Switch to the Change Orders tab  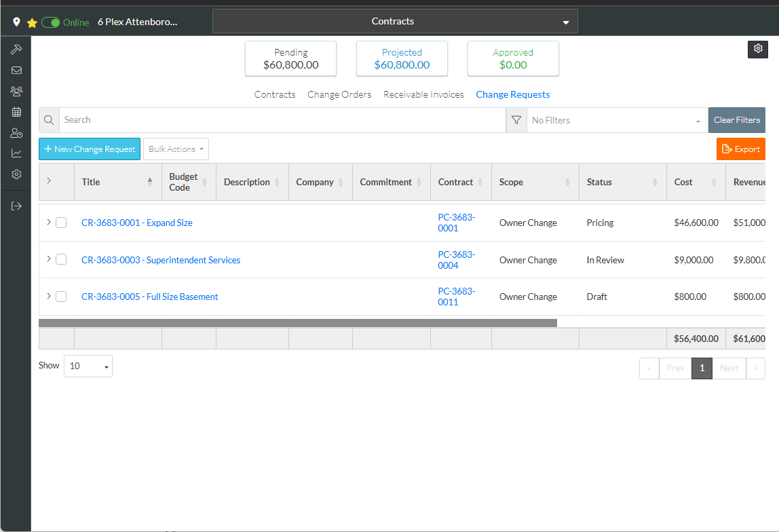coord(339,94)
